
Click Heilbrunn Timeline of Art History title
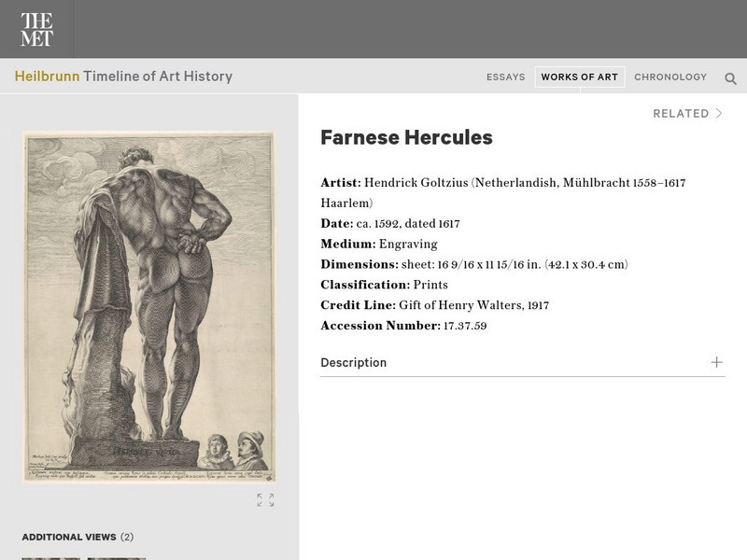pos(123,77)
